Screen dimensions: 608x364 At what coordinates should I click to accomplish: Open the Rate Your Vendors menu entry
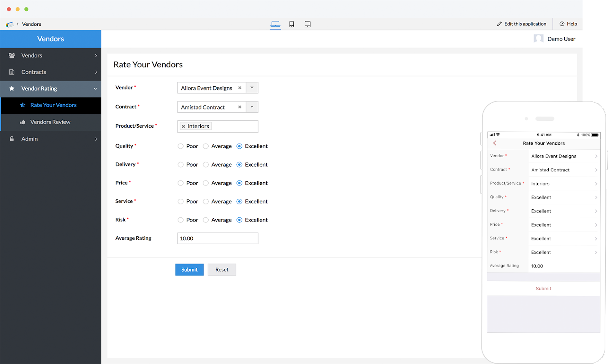coord(53,105)
